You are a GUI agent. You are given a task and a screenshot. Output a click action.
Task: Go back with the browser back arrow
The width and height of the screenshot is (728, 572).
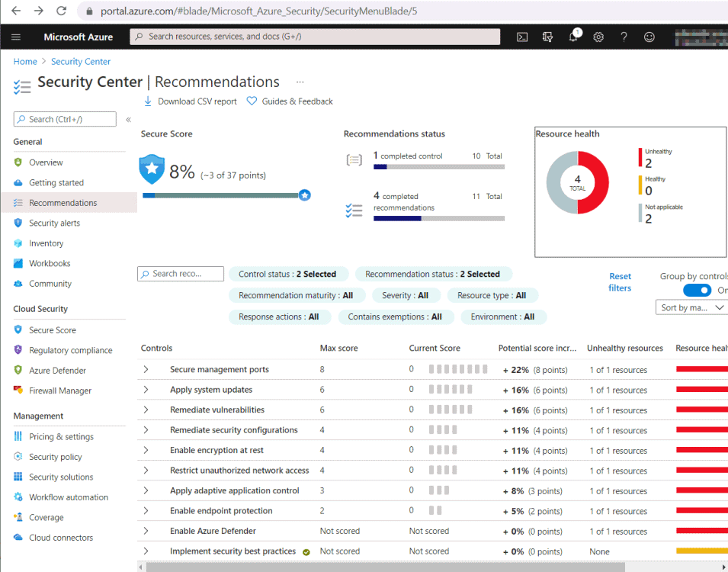coord(16,11)
